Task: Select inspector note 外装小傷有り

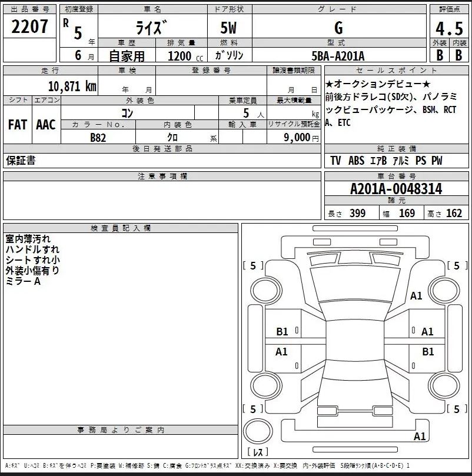Action: point(32,271)
